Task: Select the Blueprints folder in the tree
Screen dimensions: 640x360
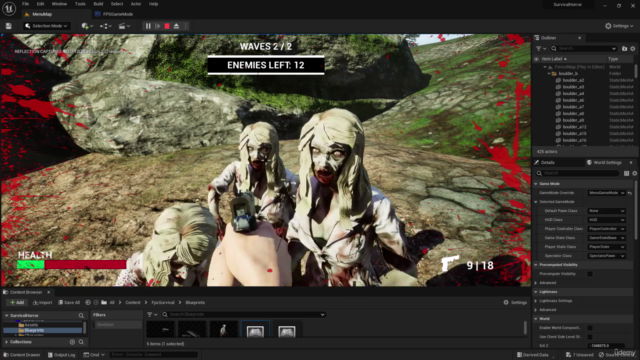Action: [34, 330]
